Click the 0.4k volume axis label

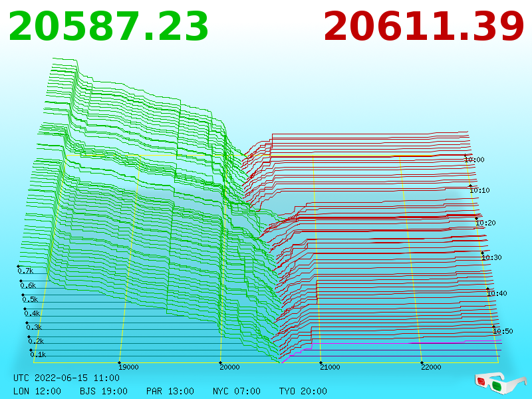32,313
